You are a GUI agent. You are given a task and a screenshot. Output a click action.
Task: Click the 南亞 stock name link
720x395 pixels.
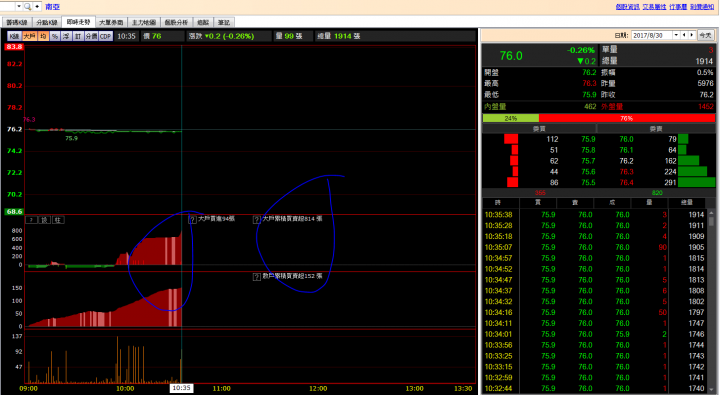pos(52,7)
